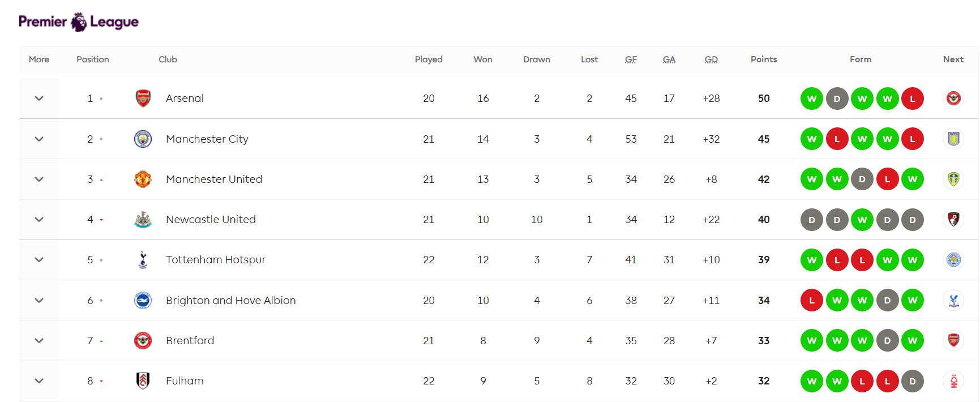Open the Brentford club link
The width and height of the screenshot is (980, 402).
pos(190,341)
